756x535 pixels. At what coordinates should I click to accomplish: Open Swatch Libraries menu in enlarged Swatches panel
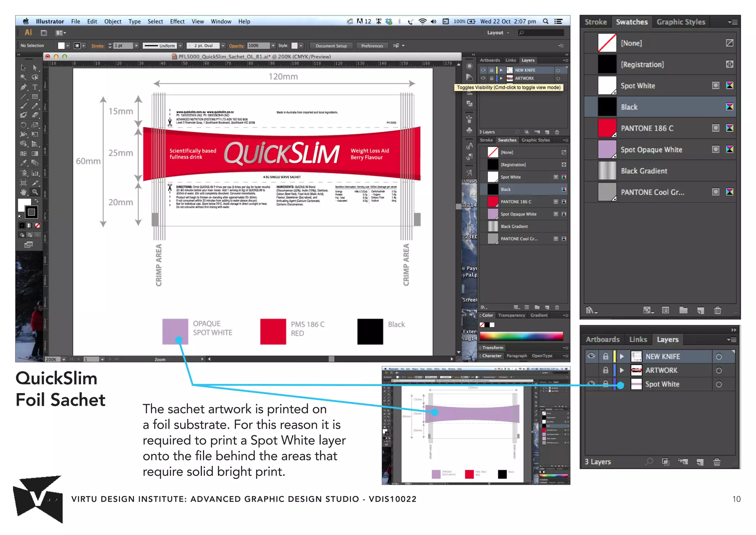tap(592, 310)
